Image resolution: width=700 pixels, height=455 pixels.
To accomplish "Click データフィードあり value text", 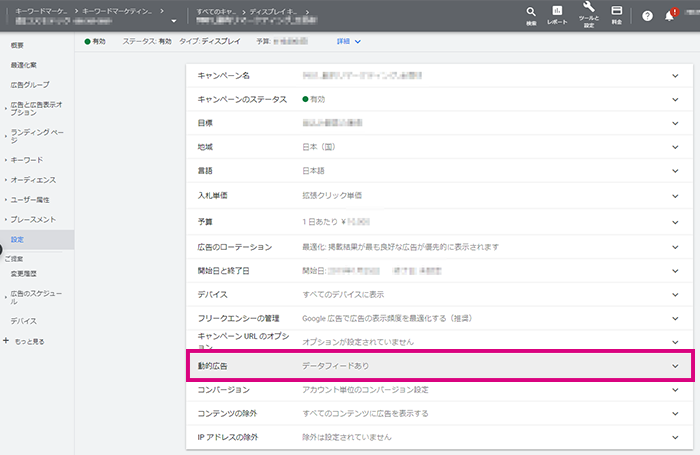I will tap(336, 366).
